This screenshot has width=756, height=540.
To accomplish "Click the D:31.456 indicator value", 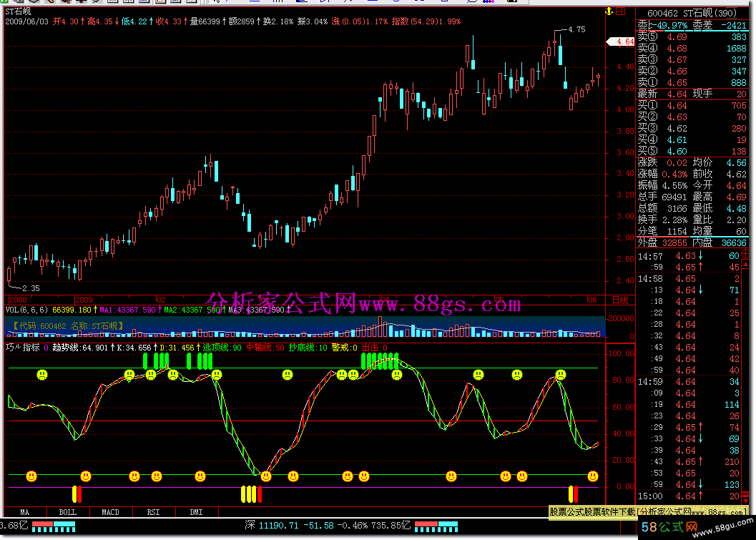I will 177,347.
